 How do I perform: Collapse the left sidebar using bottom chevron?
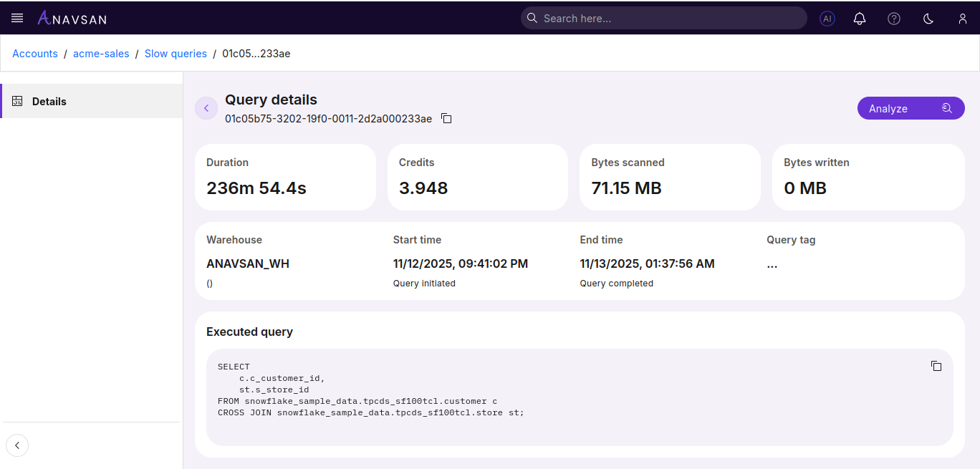(x=17, y=445)
